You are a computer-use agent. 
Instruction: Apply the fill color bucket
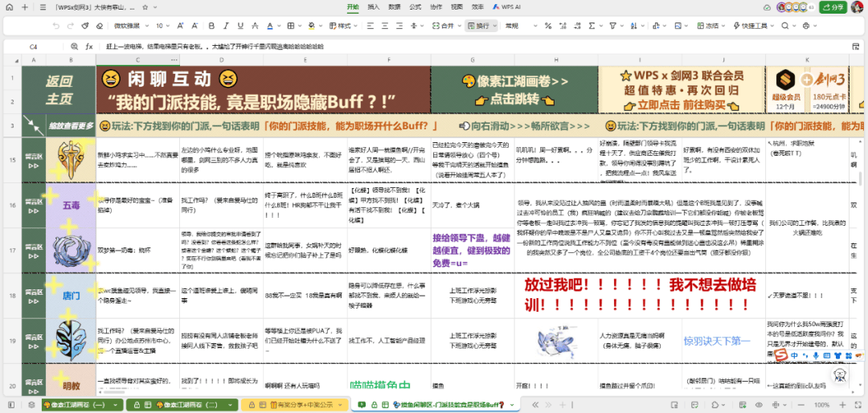[311, 26]
